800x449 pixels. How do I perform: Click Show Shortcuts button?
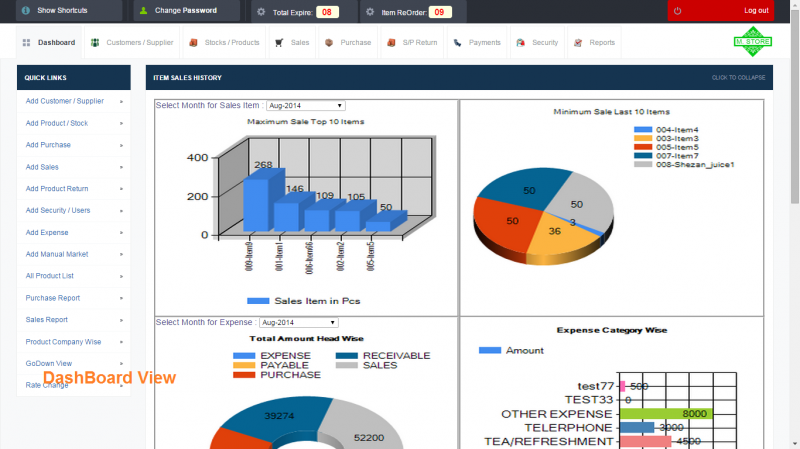click(x=69, y=10)
